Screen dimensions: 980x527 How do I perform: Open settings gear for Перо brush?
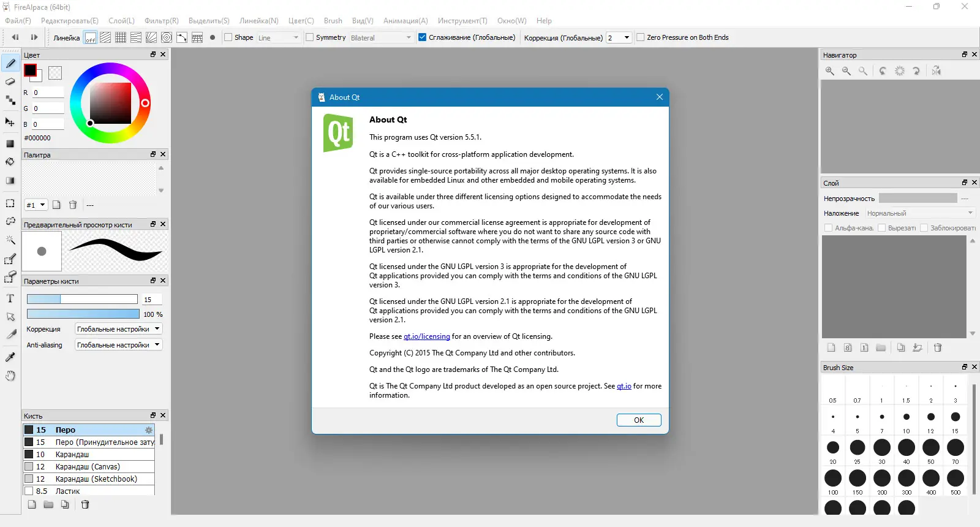point(148,430)
